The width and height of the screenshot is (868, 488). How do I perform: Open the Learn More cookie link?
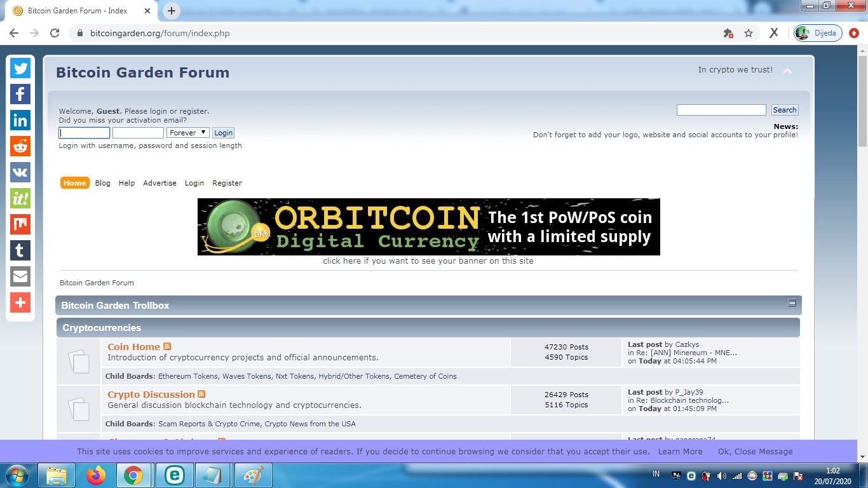(681, 452)
